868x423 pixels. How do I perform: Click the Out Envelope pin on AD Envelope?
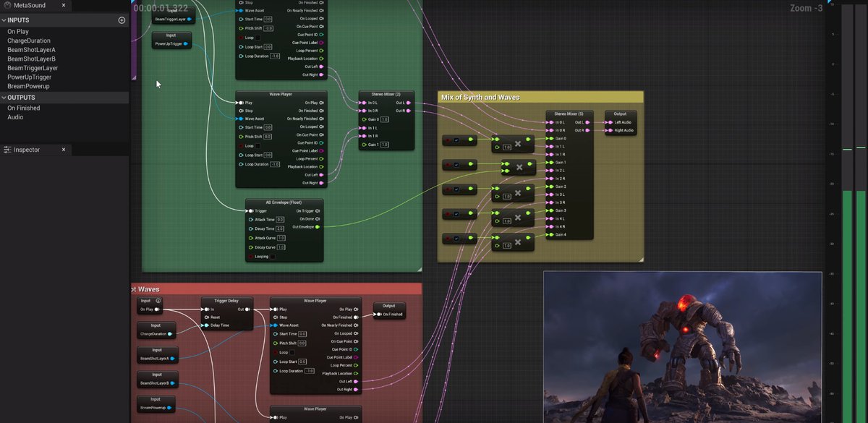(318, 226)
